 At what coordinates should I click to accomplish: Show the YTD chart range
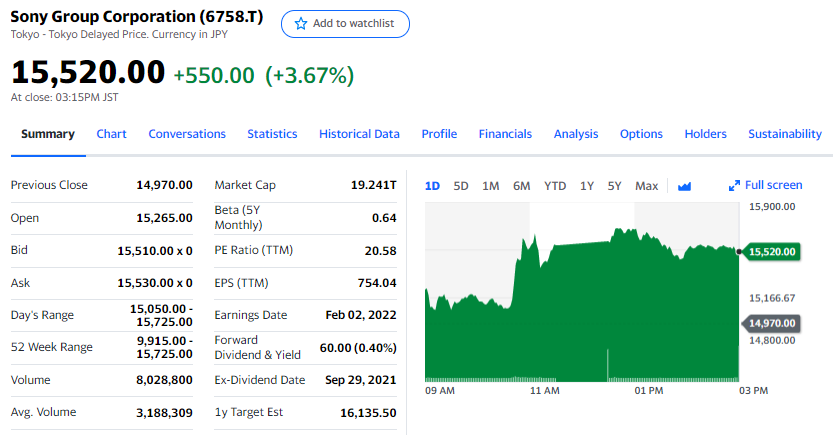point(555,186)
